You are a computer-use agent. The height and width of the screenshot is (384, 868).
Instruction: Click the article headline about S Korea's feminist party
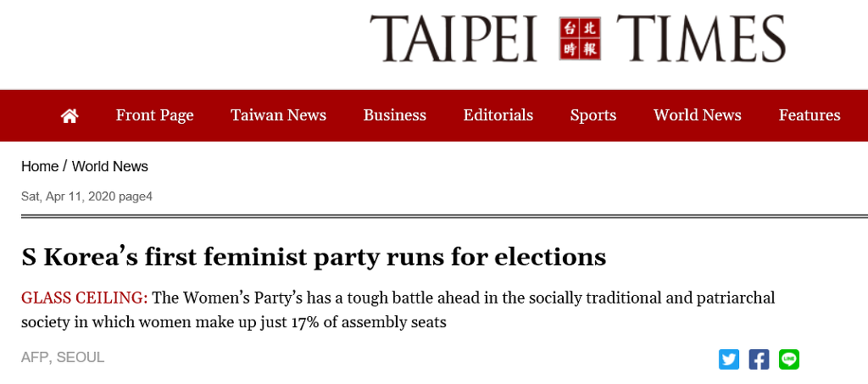click(314, 257)
